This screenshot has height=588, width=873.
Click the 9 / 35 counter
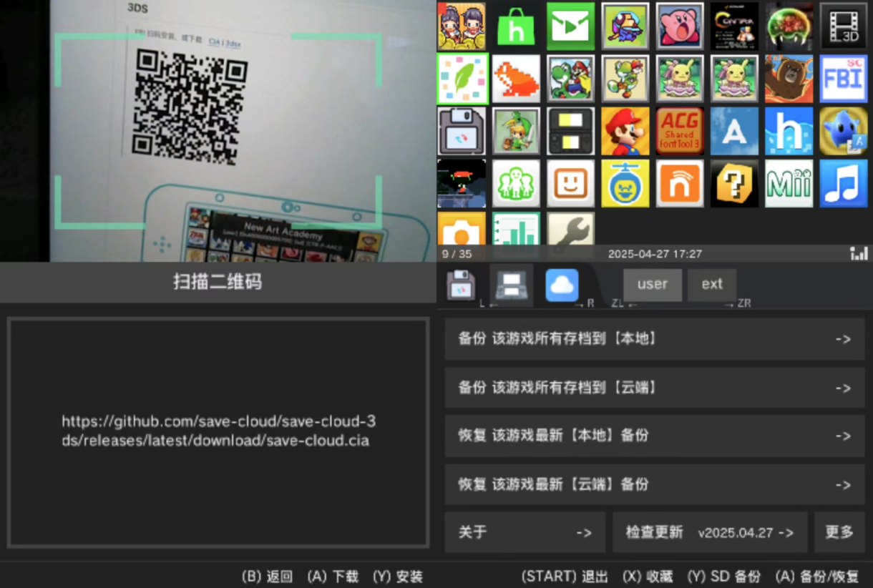457,254
